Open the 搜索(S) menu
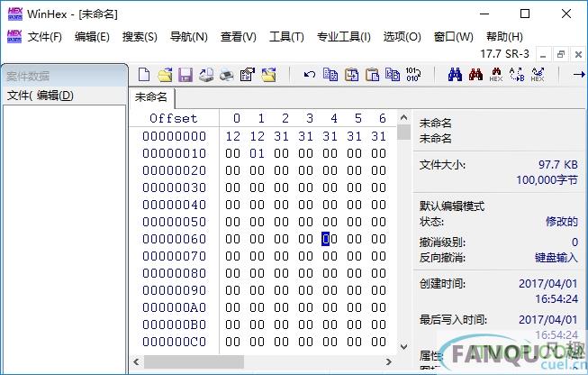Screen dimensions: 588x375 [x=140, y=37]
